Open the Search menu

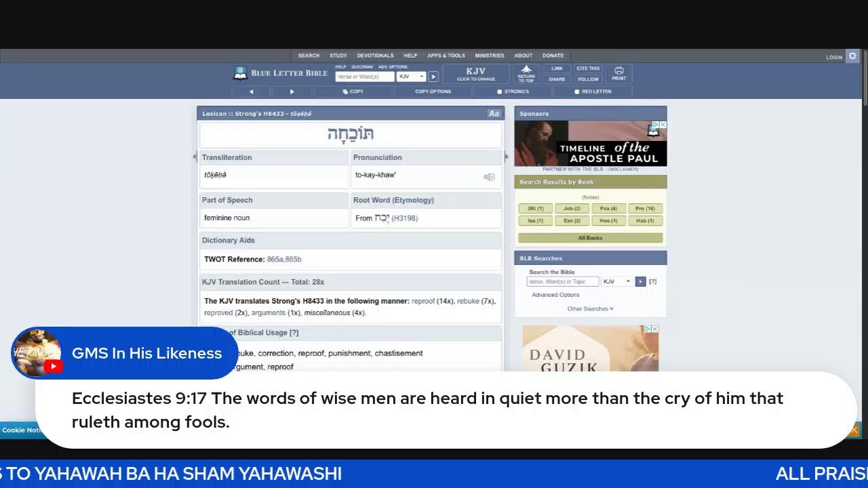[309, 56]
